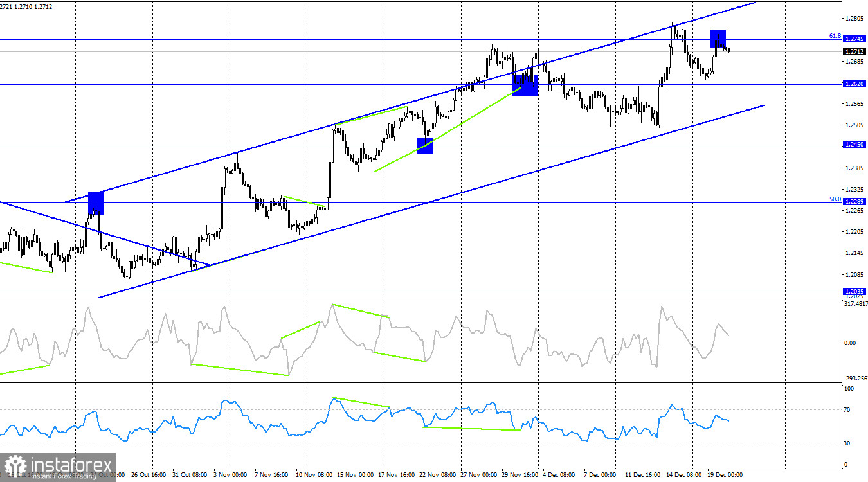Click the current price label 1.2712

pyautogui.click(x=854, y=51)
